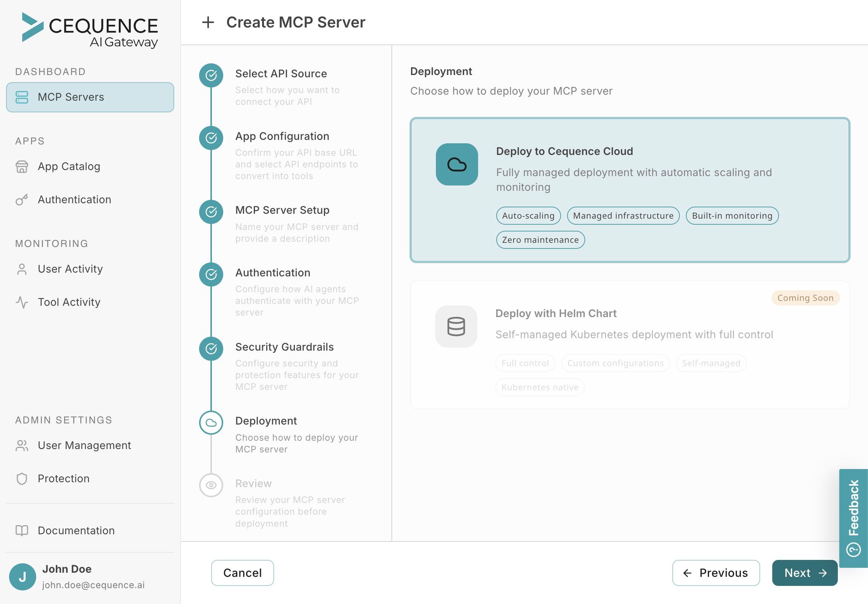Viewport: 868px width, 604px height.
Task: Click the Helm Chart database icon
Action: pos(456,327)
